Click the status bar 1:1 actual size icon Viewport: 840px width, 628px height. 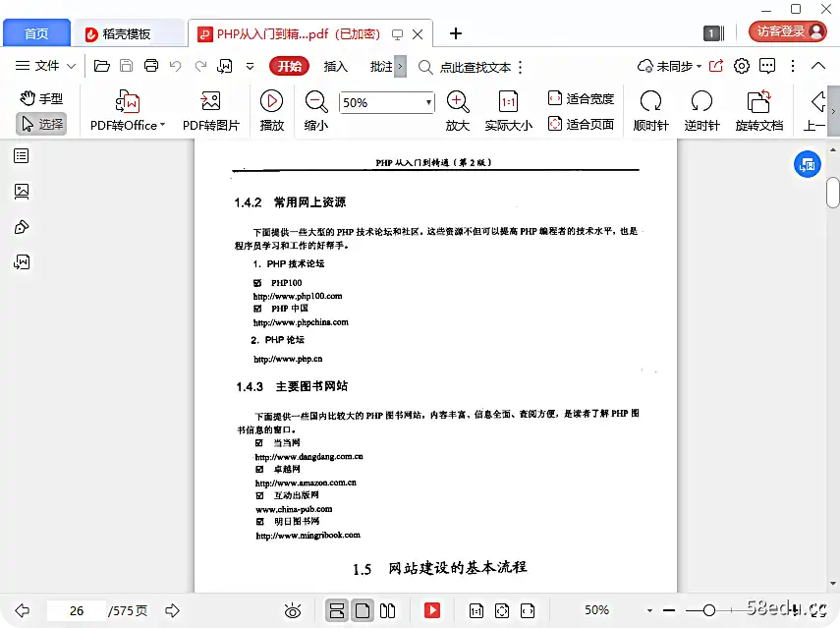[476, 611]
